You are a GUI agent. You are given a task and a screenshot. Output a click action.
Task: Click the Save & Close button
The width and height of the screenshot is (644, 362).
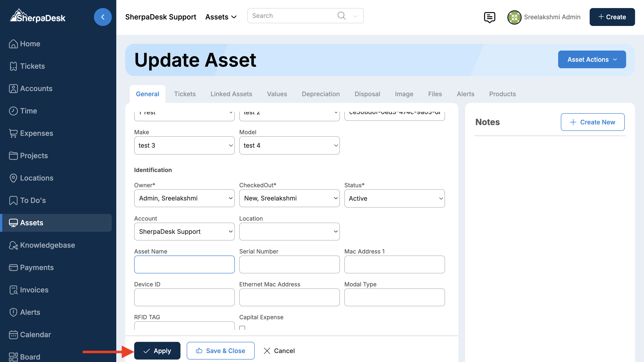(220, 351)
